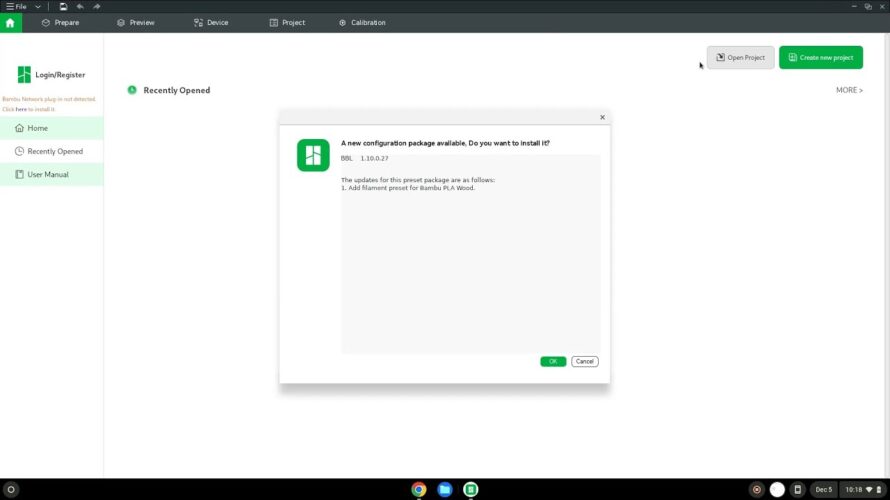Restore the Bambu Studio window size
Viewport: 890px width, 500px height.
pyautogui.click(x=868, y=6)
